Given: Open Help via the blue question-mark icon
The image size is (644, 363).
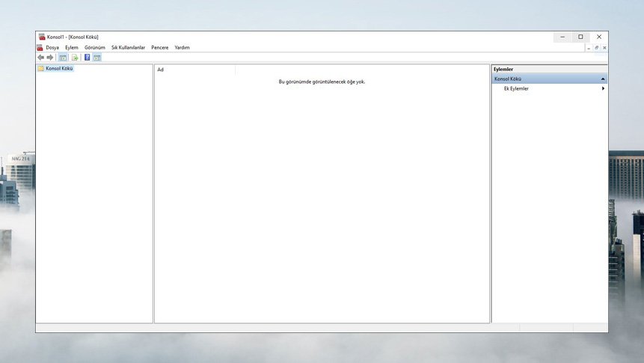Looking at the screenshot, I should [87, 57].
